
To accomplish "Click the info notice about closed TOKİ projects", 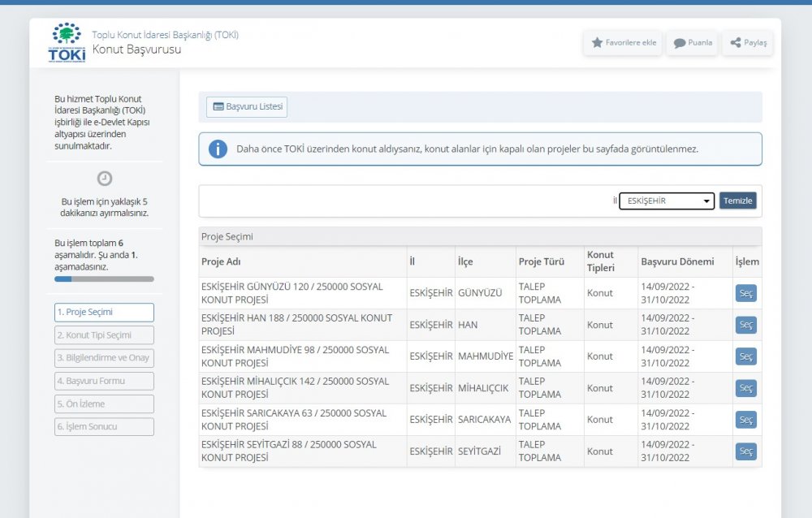I will coord(480,149).
